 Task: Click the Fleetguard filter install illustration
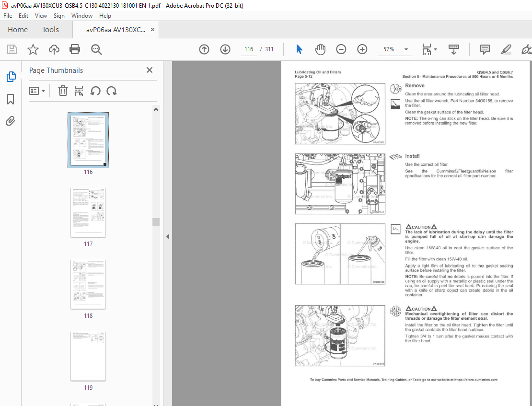click(x=340, y=184)
